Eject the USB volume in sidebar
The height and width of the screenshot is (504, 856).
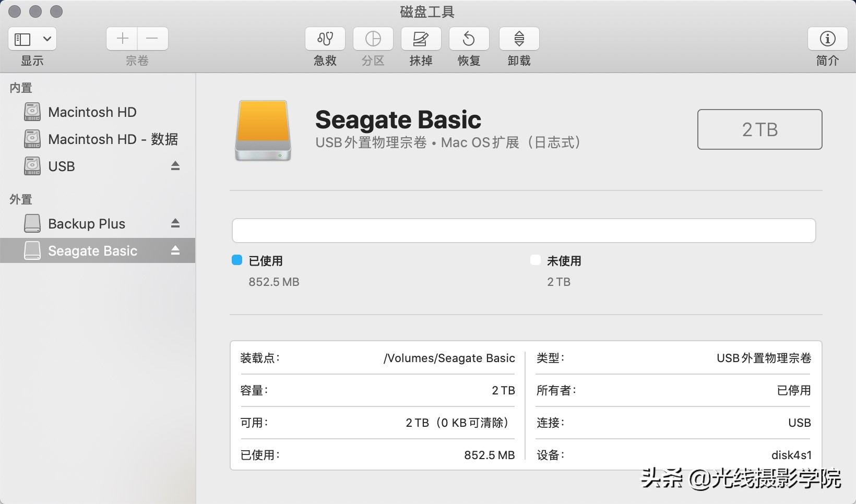point(175,166)
